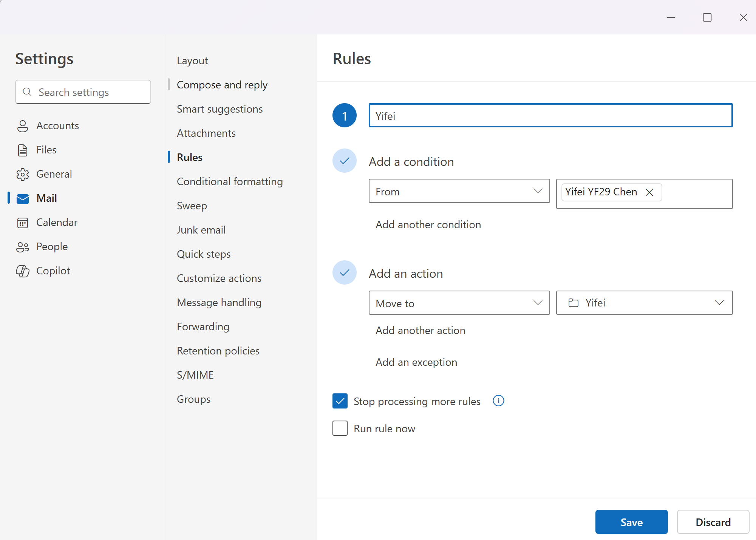Expand the Yifei folder selector
The image size is (756, 540).
719,303
